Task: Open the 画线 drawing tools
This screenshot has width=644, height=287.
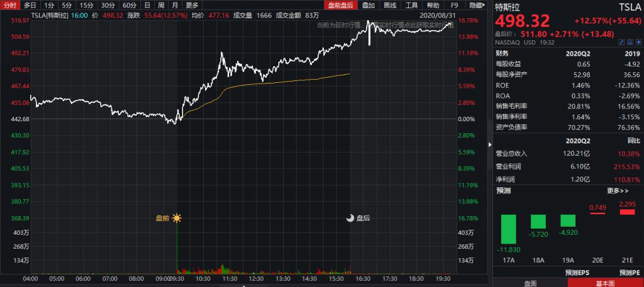Action: click(x=390, y=5)
